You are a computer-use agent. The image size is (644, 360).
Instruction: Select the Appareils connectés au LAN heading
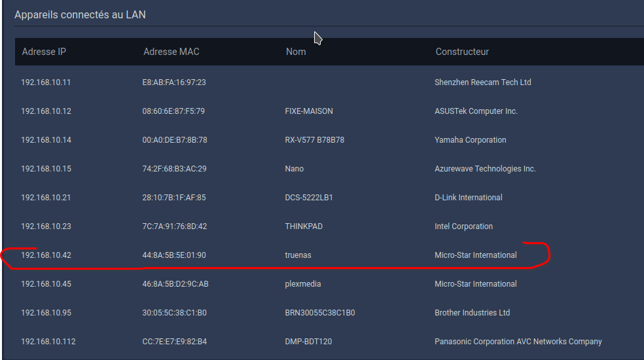point(80,15)
